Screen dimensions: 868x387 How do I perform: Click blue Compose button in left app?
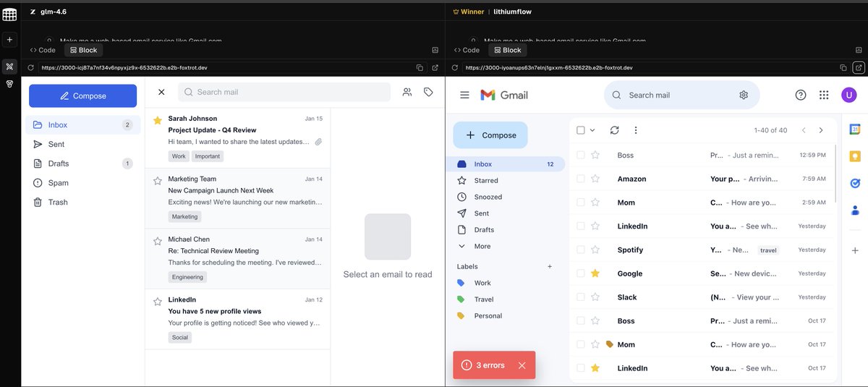(82, 95)
